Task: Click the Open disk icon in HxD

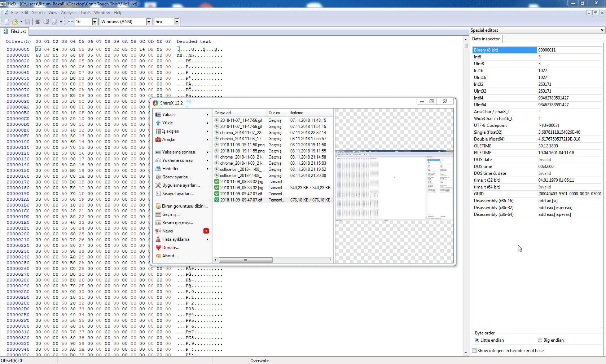Action: (46, 22)
